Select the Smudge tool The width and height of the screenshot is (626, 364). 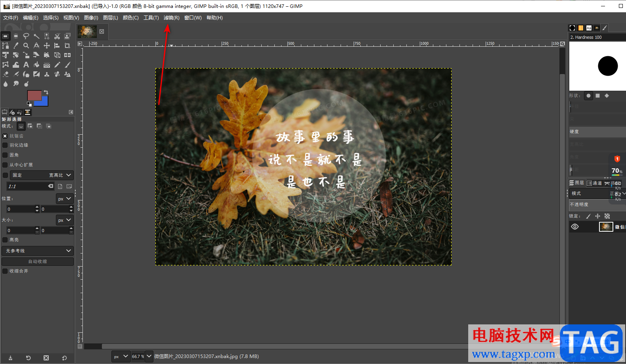point(16,84)
